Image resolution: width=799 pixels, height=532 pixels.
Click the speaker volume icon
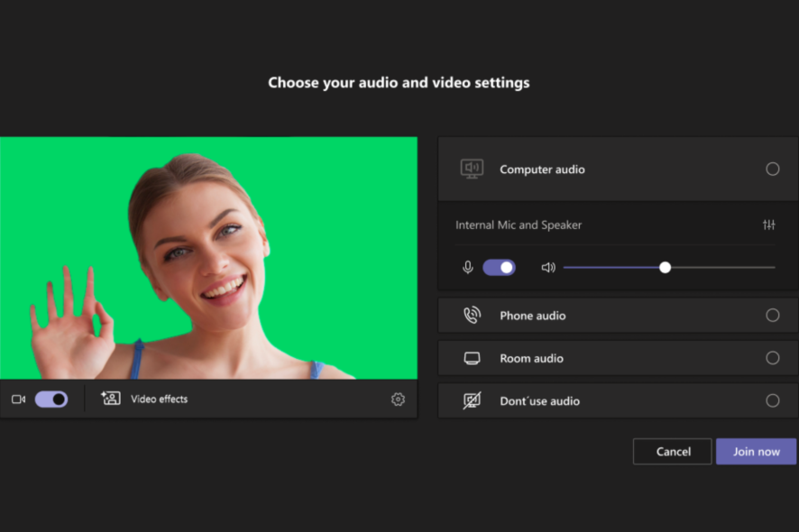547,267
